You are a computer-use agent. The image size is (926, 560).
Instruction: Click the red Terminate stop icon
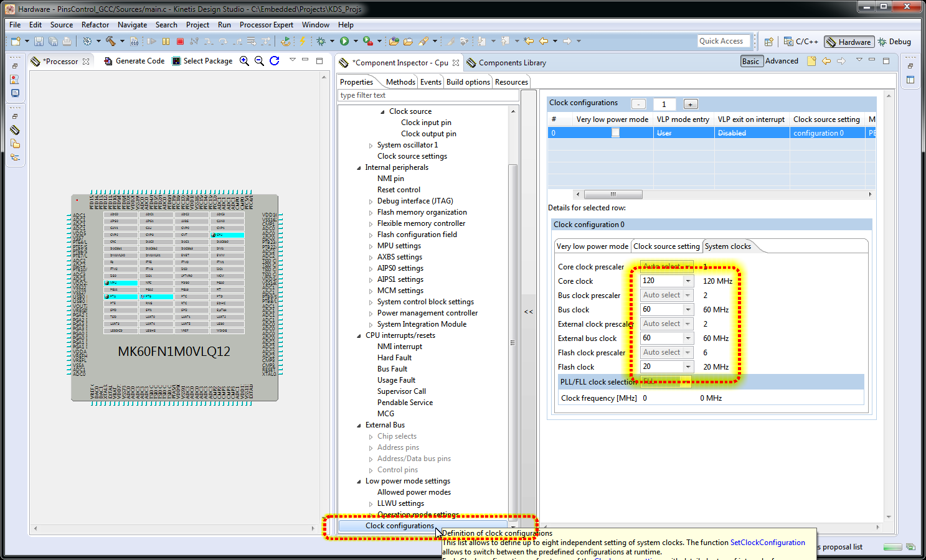click(x=180, y=41)
